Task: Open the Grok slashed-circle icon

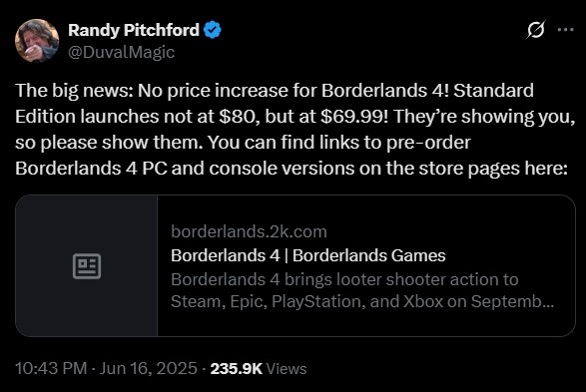Action: (x=535, y=30)
